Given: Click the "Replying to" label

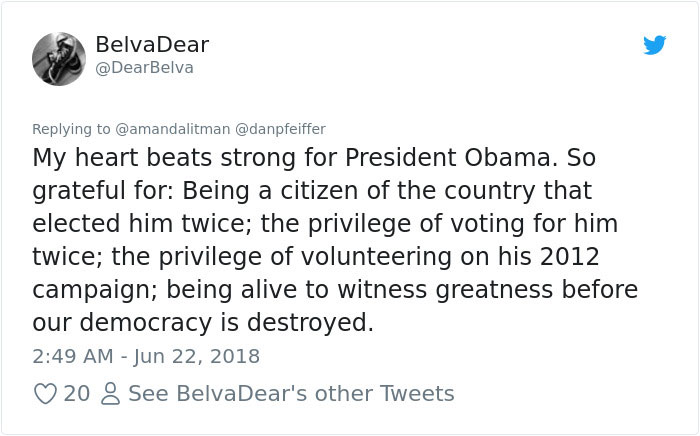Looking at the screenshot, I should point(72,129).
